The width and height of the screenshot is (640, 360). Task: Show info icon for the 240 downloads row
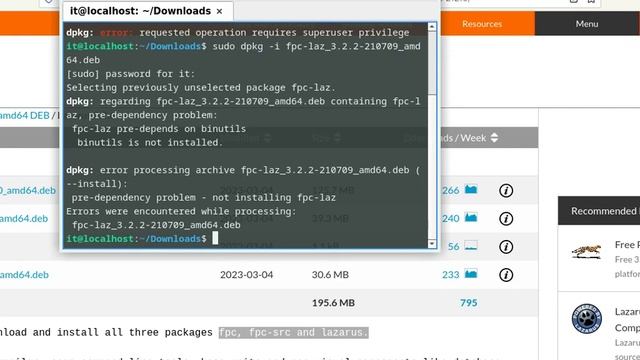tap(506, 218)
